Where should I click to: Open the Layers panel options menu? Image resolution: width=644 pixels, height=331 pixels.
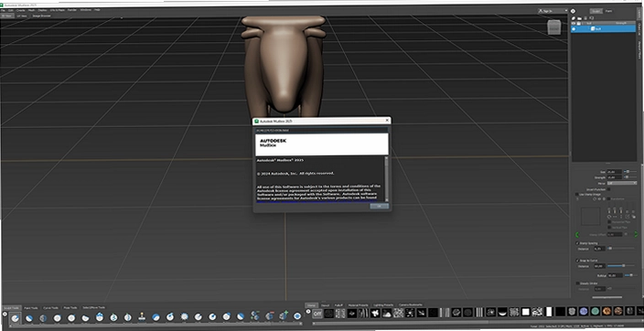pyautogui.click(x=574, y=12)
